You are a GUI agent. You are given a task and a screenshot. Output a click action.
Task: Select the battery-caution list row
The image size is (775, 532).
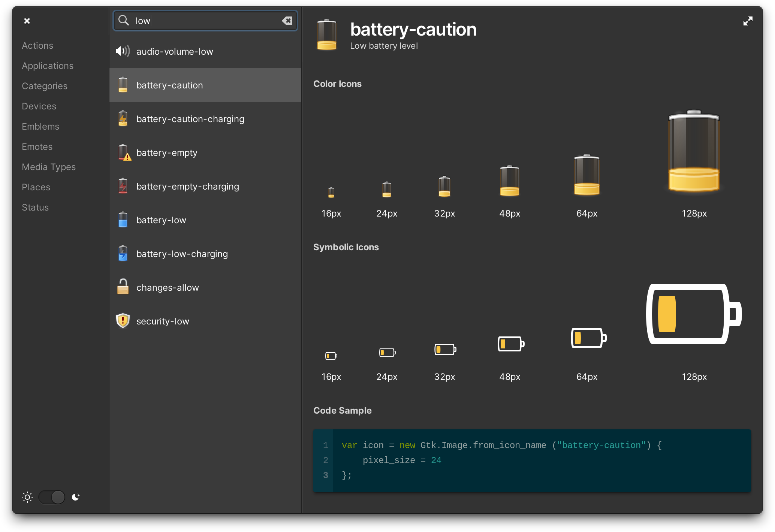(x=205, y=85)
